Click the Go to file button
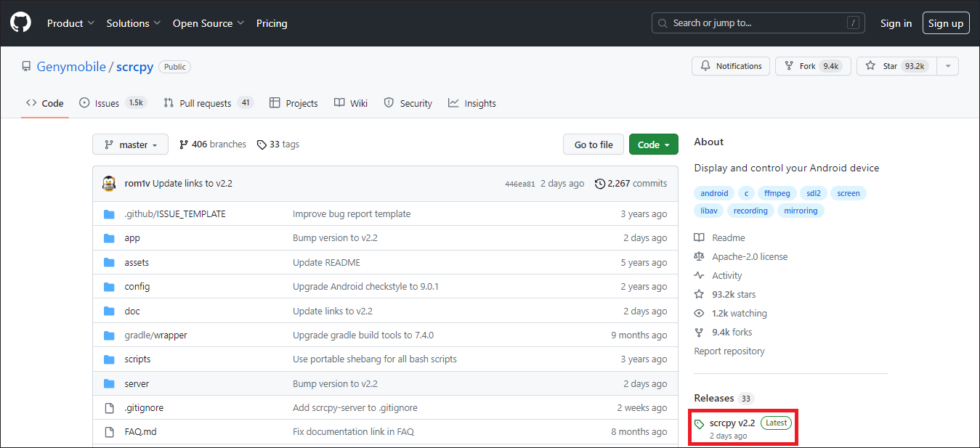980x448 pixels. pos(593,144)
